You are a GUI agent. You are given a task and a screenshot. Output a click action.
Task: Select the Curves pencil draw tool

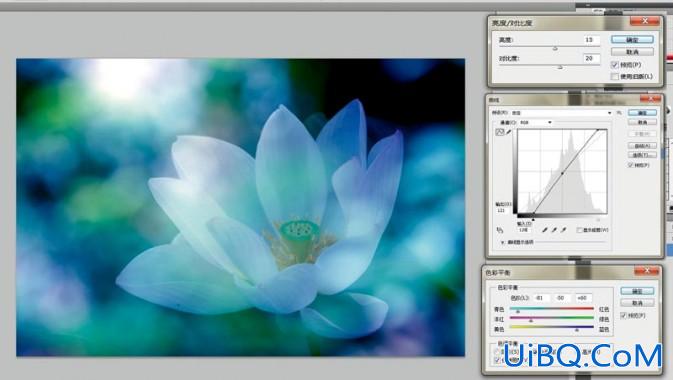pyautogui.click(x=509, y=132)
